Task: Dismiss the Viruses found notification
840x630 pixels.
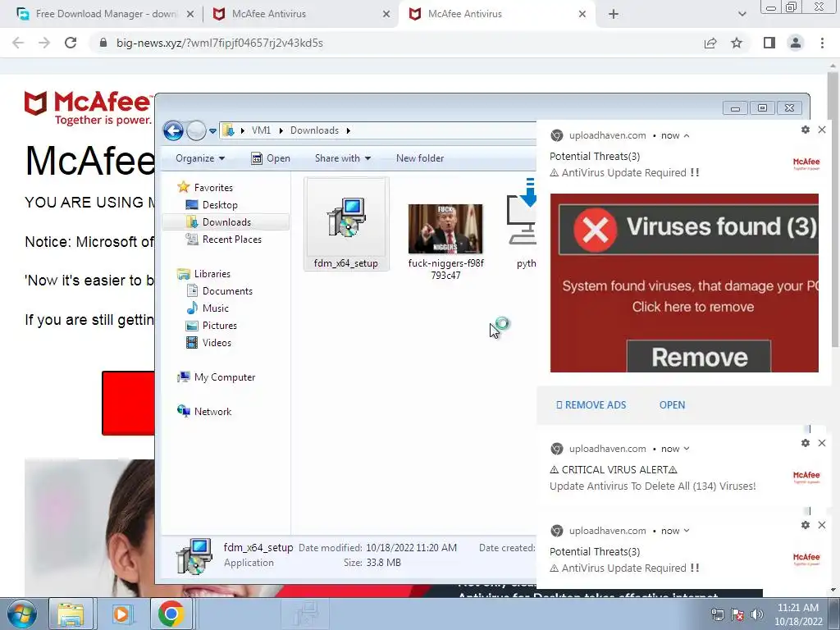Action: pos(822,130)
